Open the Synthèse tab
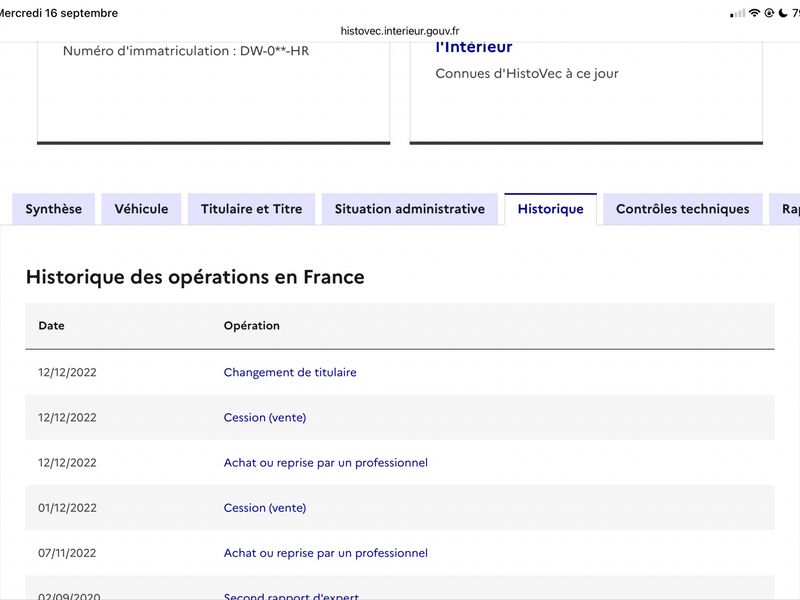Viewport: 800px width, 600px height. point(54,209)
